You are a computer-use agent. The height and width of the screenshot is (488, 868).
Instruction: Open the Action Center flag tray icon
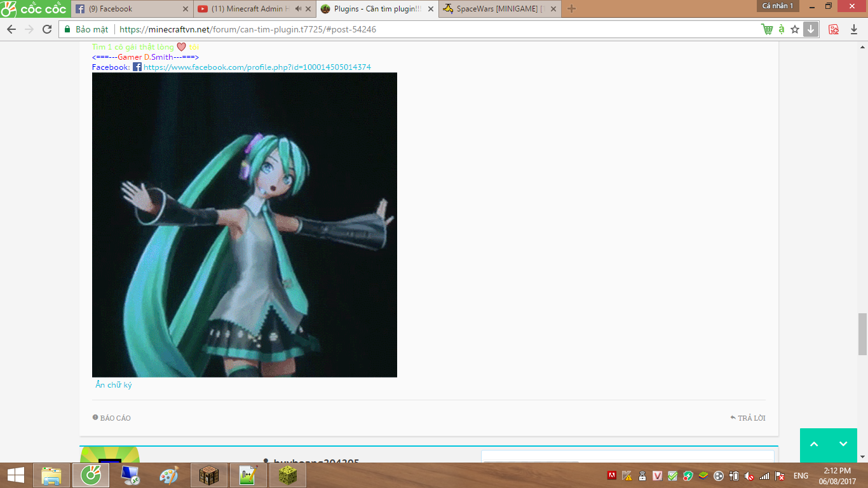tap(780, 476)
